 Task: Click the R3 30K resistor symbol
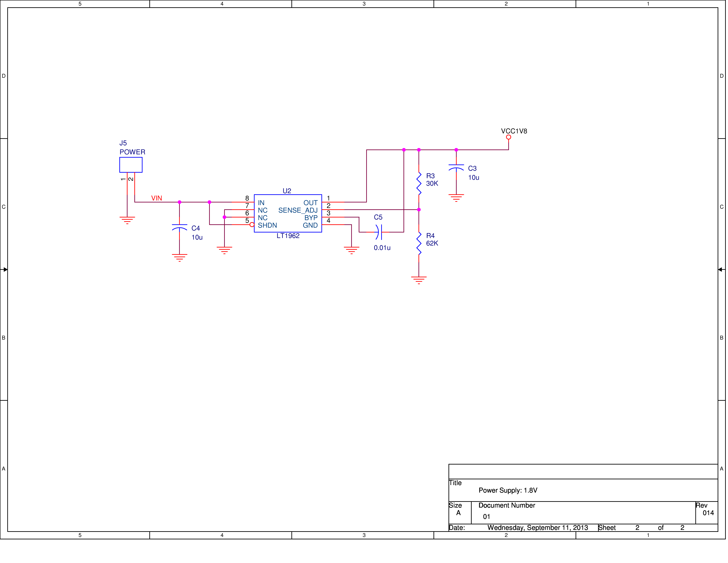(419, 184)
